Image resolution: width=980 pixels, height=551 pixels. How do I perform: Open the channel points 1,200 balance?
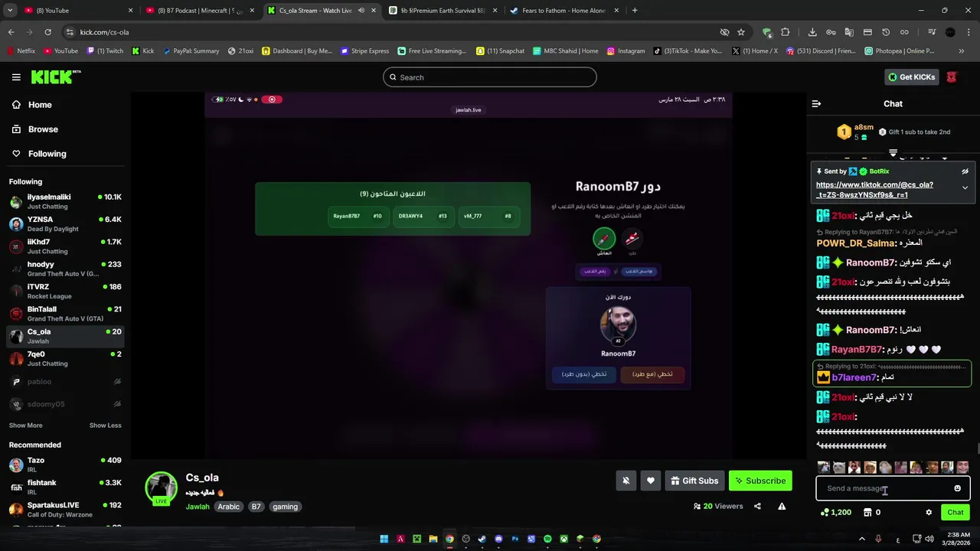pos(835,512)
